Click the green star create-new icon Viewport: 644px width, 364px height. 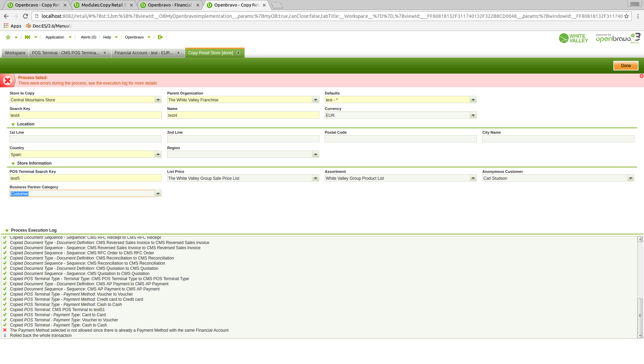(8, 37)
